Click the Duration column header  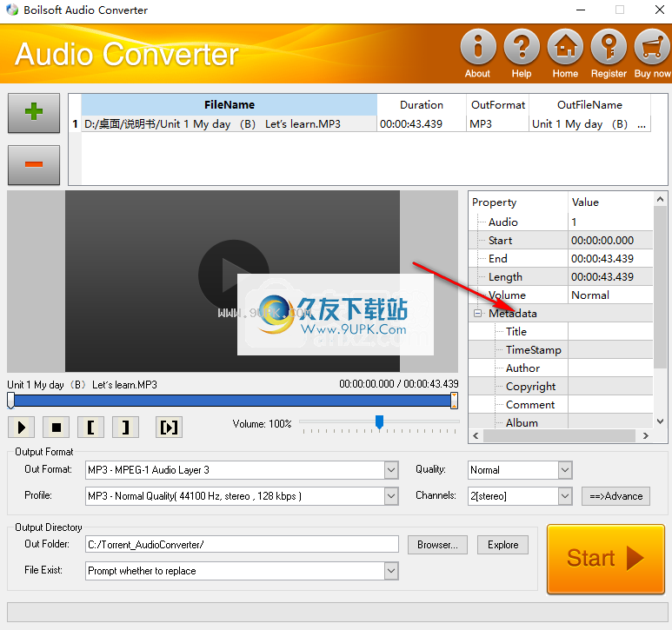tap(422, 105)
